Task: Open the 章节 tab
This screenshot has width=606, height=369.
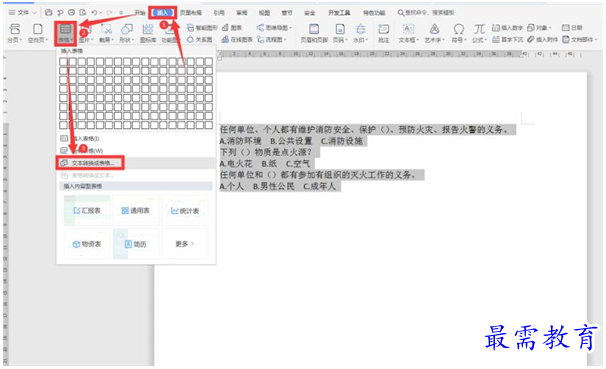Action: tap(287, 13)
